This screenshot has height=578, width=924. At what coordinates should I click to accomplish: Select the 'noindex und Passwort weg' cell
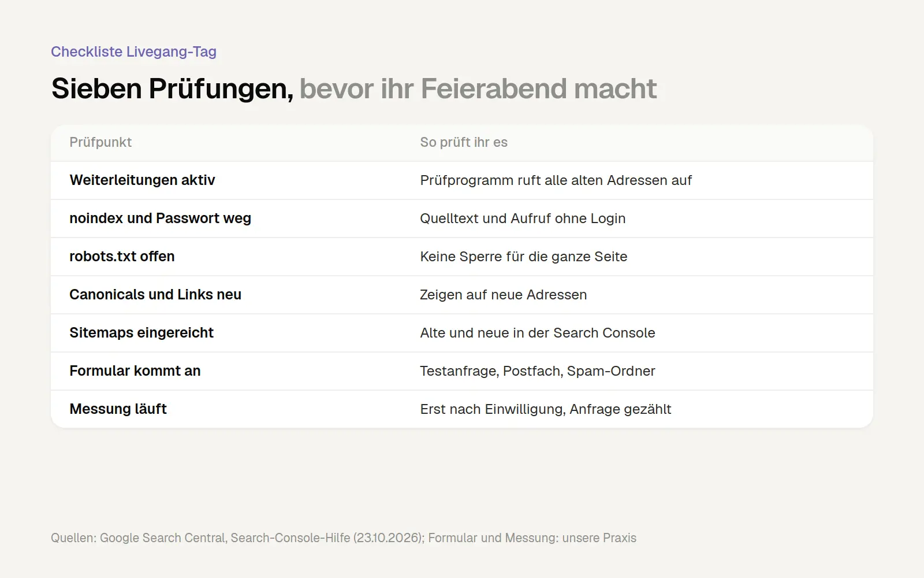pos(160,218)
